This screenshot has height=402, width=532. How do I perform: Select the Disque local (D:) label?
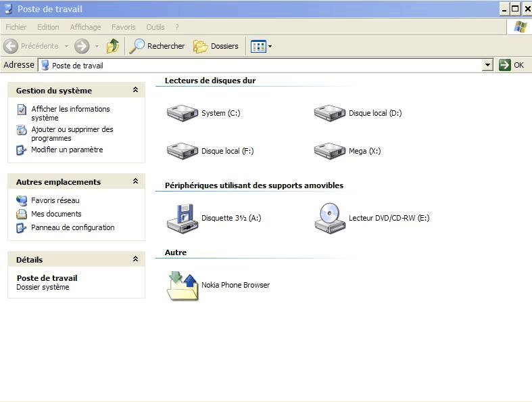375,113
